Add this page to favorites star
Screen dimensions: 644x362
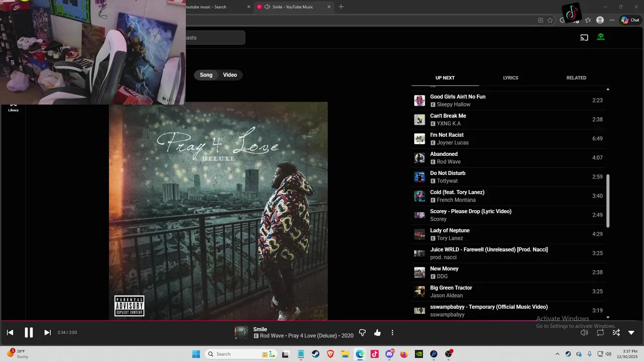[550, 20]
